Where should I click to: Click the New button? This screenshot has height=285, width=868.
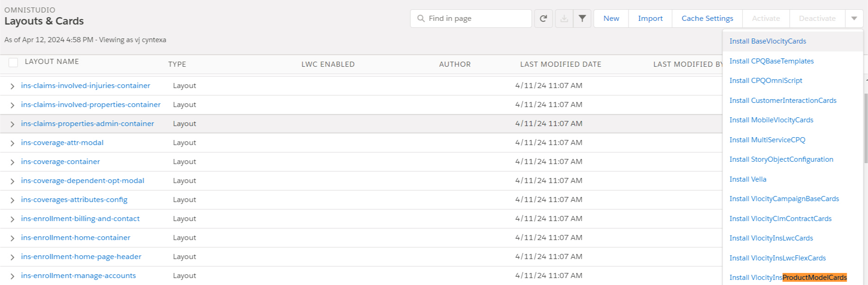click(x=611, y=19)
